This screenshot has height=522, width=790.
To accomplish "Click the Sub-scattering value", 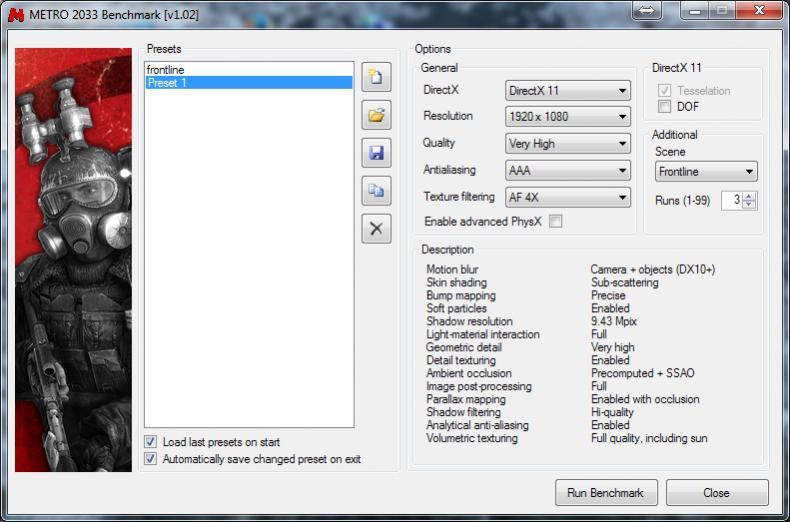I will [x=625, y=283].
